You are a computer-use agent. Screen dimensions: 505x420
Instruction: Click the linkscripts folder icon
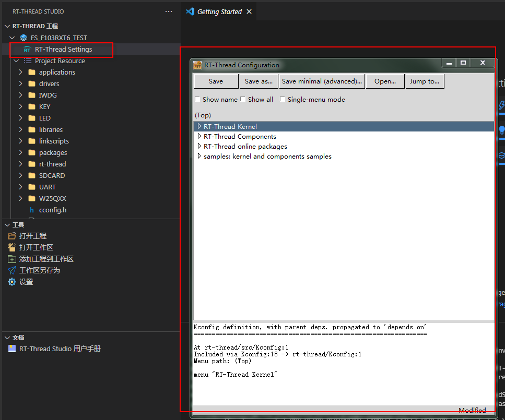coord(32,141)
